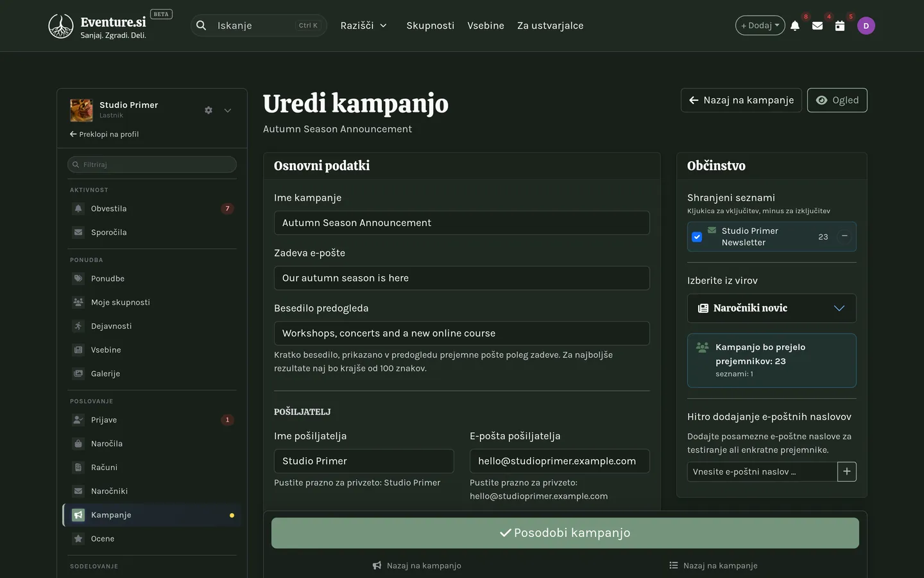This screenshot has height=578, width=924.
Task: Click the plus icon to add email
Action: pyautogui.click(x=847, y=471)
